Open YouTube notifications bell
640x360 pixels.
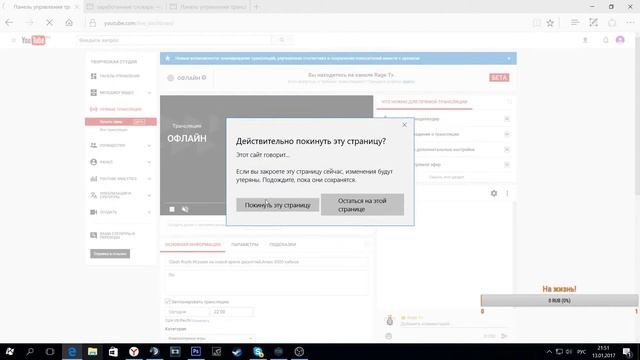pos(605,40)
